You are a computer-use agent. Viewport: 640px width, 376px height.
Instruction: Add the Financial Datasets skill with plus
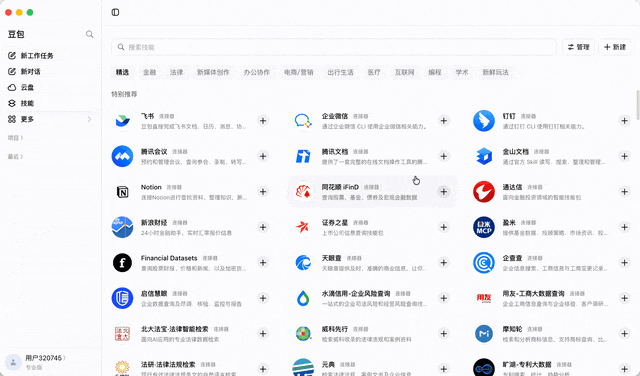point(263,263)
